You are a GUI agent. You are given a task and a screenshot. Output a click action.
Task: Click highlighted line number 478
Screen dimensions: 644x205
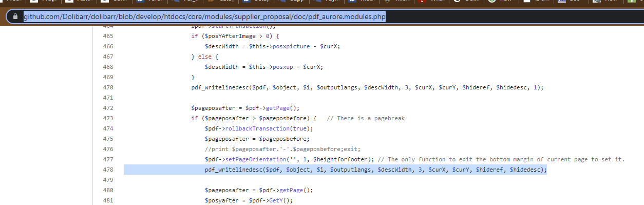(108, 170)
